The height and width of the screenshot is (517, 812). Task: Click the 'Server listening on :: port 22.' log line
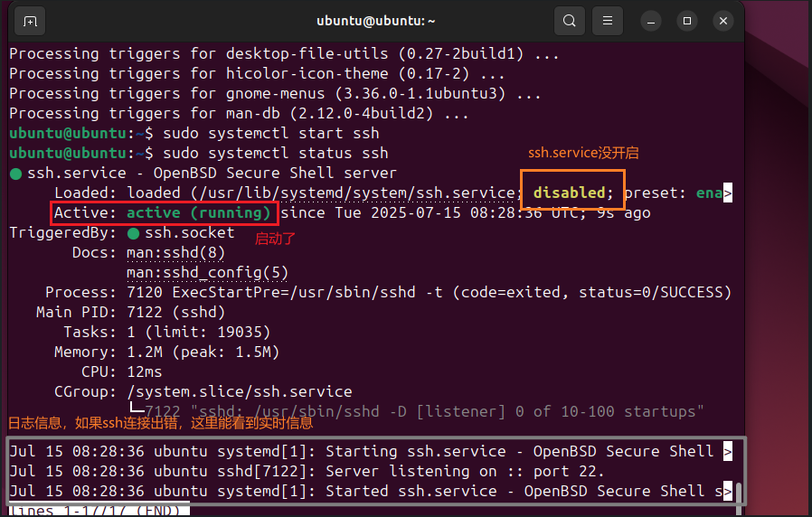[307, 472]
